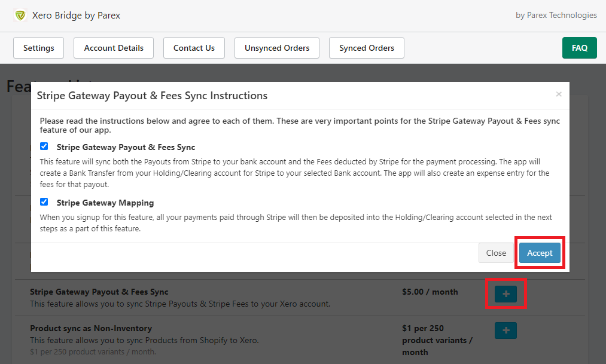Click the paragraph starting 'When you signup for this feature'

point(296,223)
